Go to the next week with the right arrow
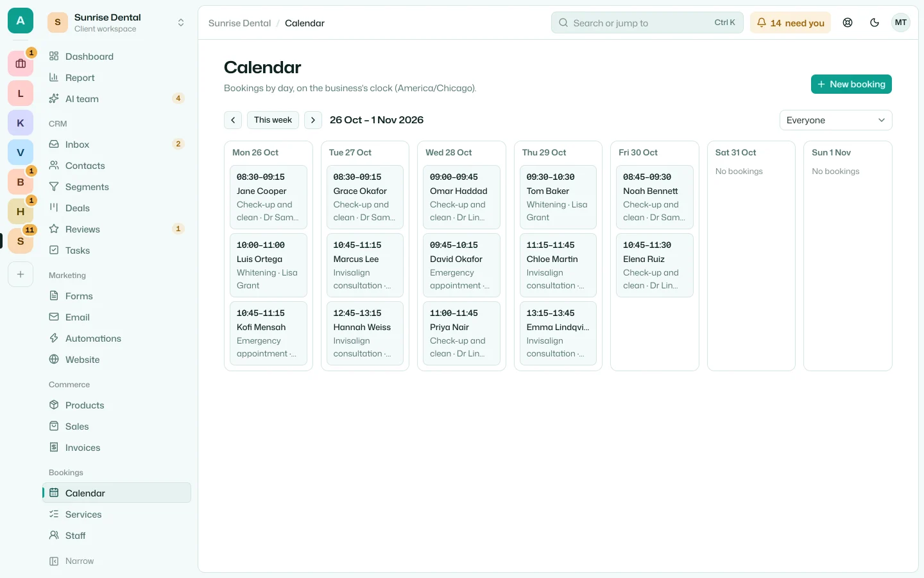This screenshot has height=578, width=924. tap(313, 120)
